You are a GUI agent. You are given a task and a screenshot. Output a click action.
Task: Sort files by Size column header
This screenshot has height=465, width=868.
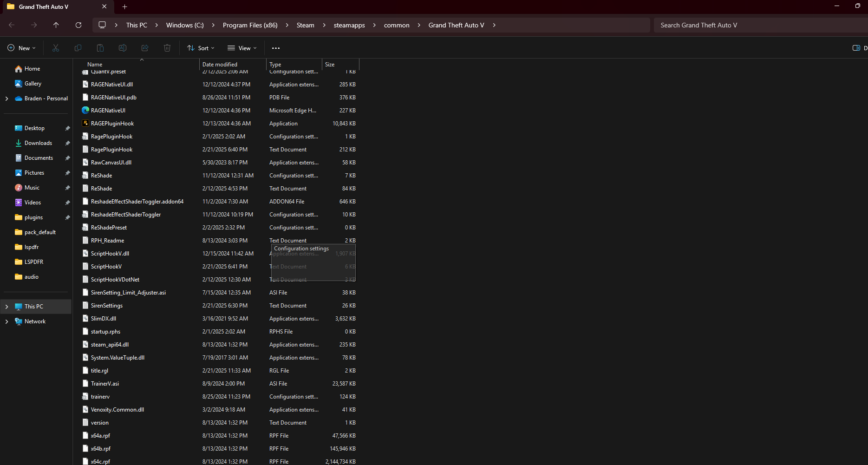pos(340,65)
